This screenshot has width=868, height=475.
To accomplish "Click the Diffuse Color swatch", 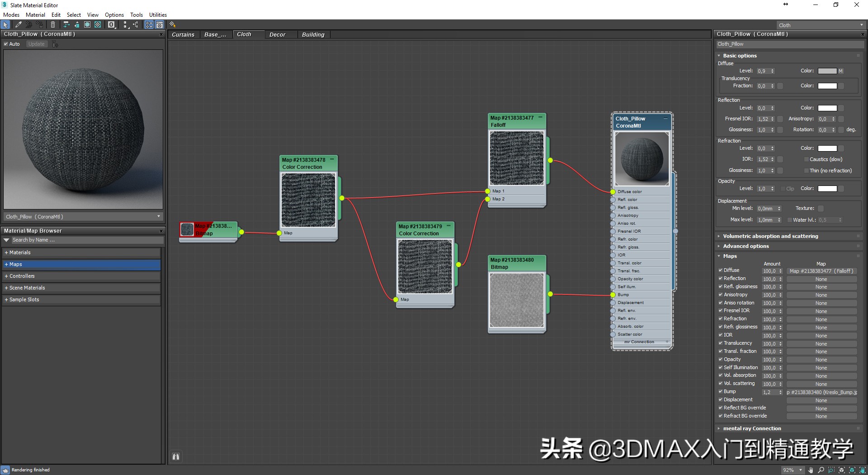I will [827, 71].
